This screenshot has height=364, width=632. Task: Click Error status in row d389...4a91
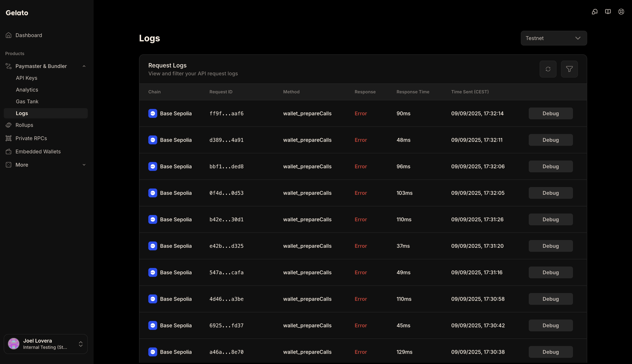tap(361, 140)
